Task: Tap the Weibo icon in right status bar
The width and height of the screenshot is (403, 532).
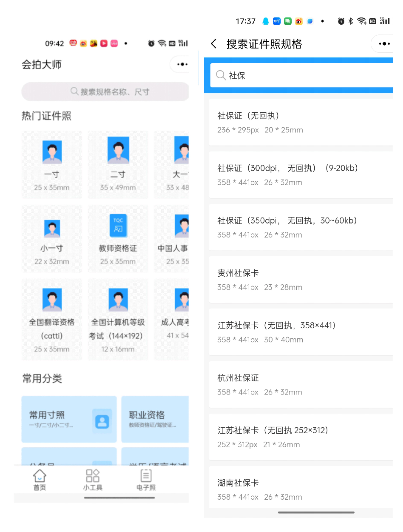Action: tap(299, 21)
